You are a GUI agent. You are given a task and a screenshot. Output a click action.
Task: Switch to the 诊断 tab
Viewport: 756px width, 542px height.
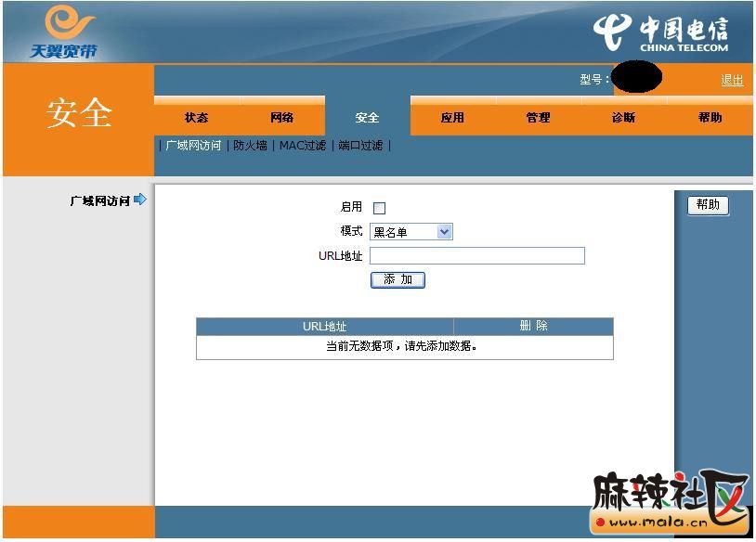(x=623, y=118)
